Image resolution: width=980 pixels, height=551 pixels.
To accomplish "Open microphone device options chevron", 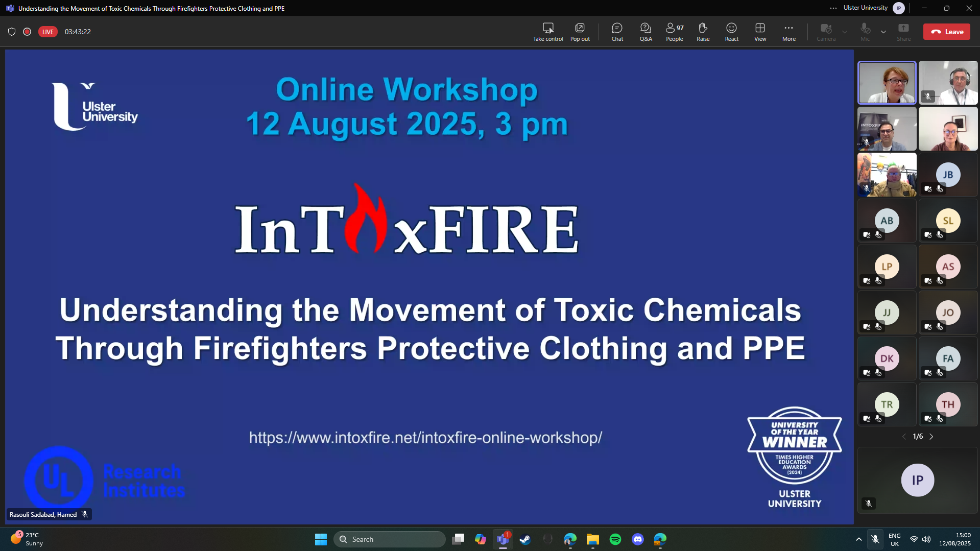I will [x=883, y=31].
